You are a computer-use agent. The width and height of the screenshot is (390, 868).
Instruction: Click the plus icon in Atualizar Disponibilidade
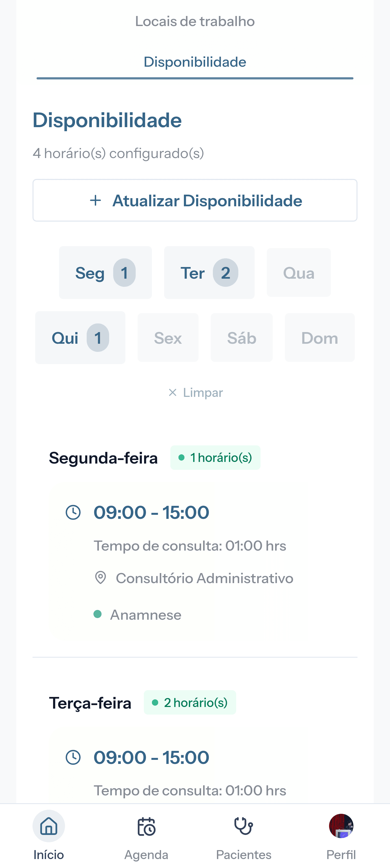click(96, 201)
